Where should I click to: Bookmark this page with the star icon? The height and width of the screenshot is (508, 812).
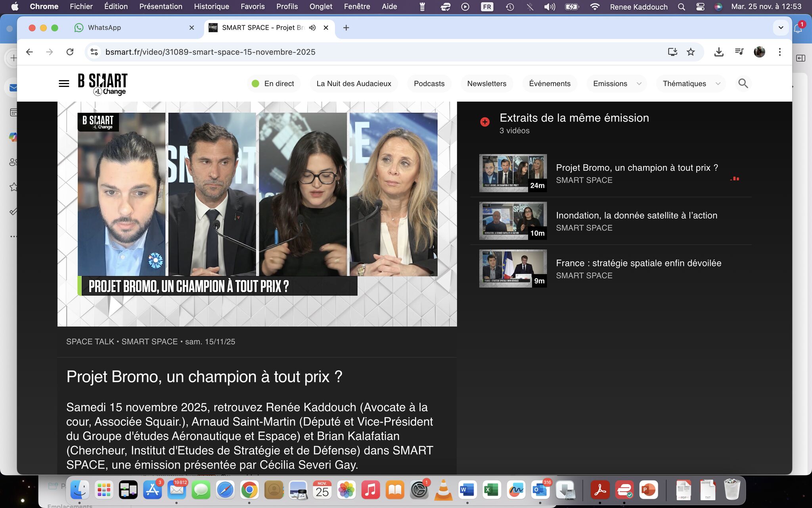[x=691, y=52]
